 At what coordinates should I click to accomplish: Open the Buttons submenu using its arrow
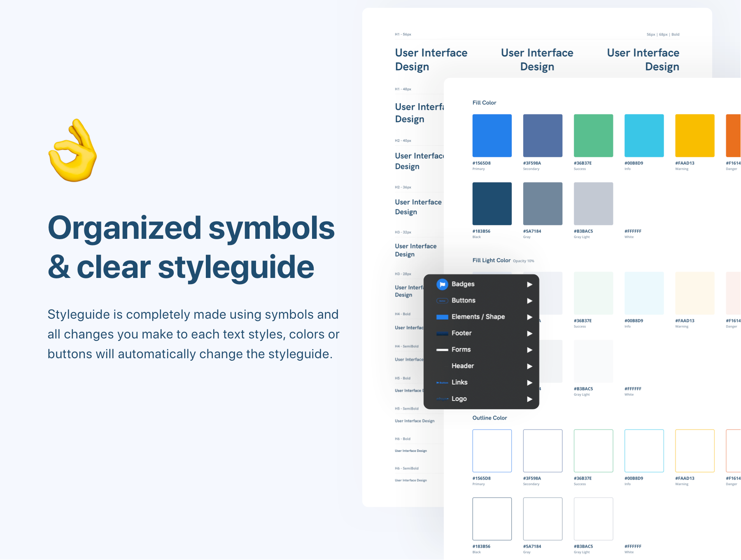pyautogui.click(x=529, y=301)
